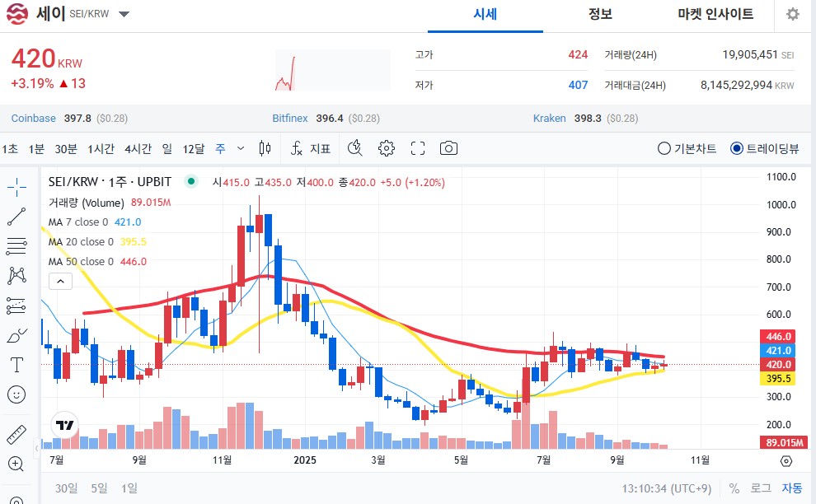Switch to the 정보 tab
This screenshot has height=504, width=816.
point(600,14)
